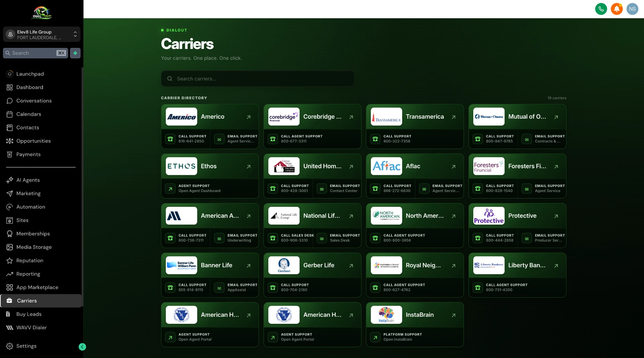Image resolution: width=644 pixels, height=358 pixels.
Task: Open Launchpad in the sidebar
Action: [x=41, y=74]
